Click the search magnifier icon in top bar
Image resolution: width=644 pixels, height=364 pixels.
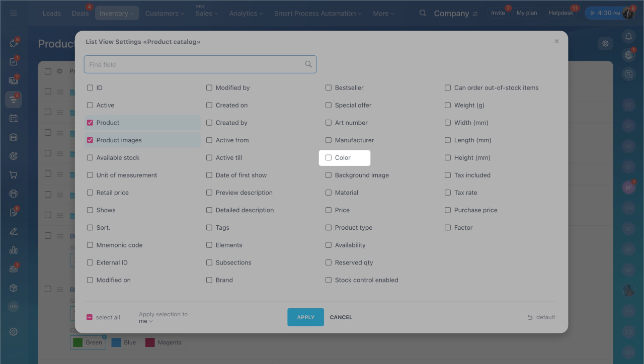point(423,13)
